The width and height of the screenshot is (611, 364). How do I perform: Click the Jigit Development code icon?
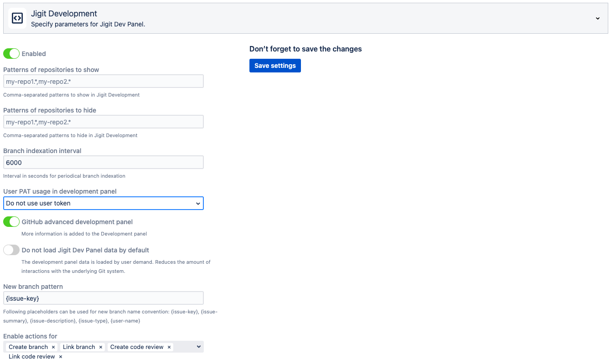17,18
